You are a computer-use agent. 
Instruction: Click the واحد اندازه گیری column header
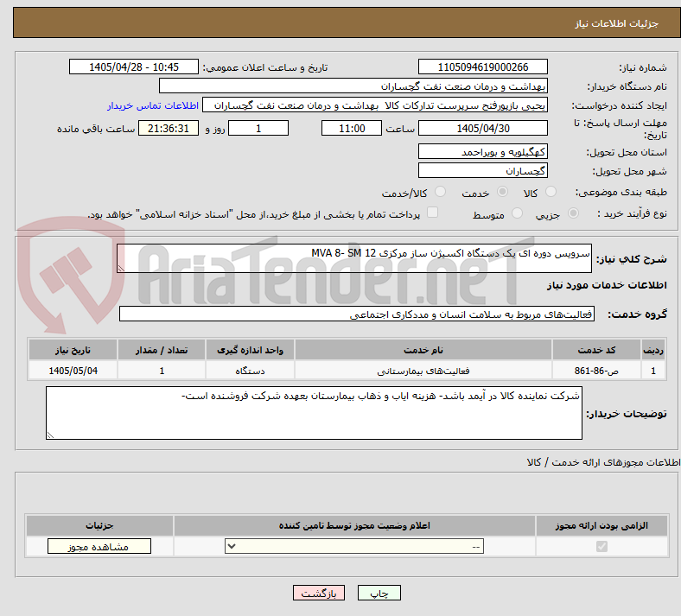point(250,350)
